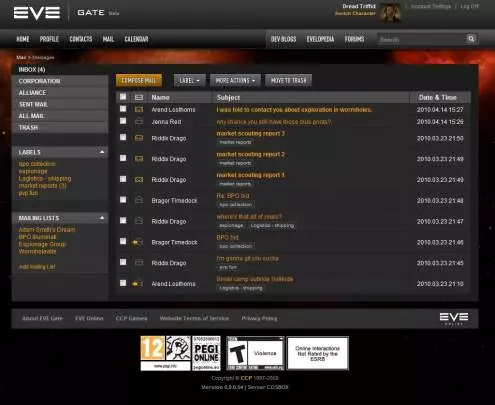Filter by pvp fun label in sidebar
Viewport: 495px width, 405px height.
click(x=28, y=193)
